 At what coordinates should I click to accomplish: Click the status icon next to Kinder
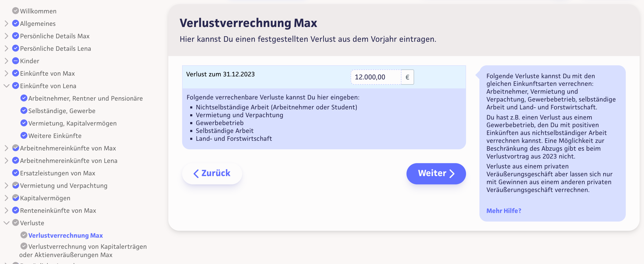pyautogui.click(x=15, y=61)
